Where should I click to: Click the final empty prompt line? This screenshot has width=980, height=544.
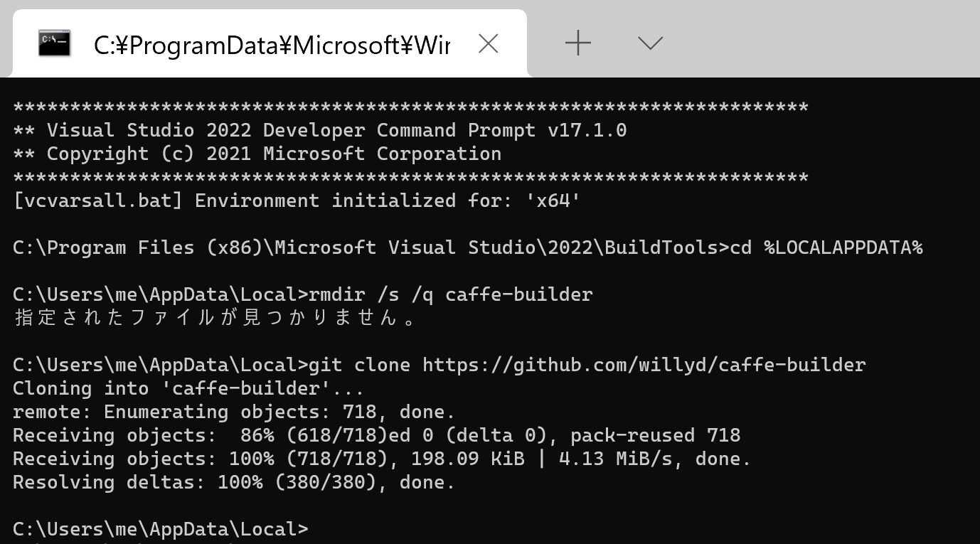161,529
